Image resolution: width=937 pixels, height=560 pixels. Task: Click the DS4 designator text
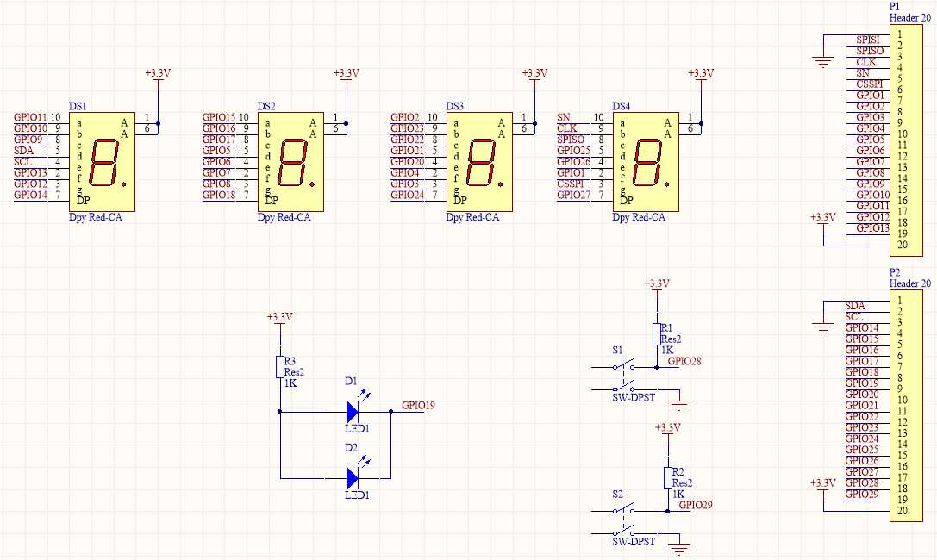pyautogui.click(x=622, y=106)
